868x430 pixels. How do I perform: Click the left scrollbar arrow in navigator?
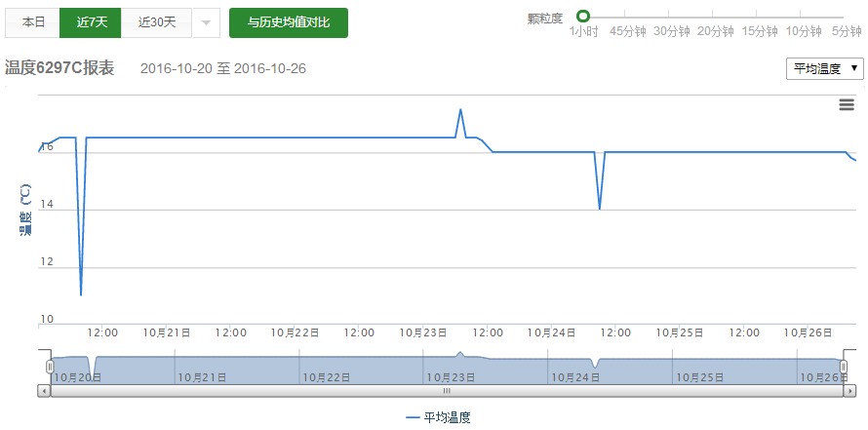coord(44,390)
